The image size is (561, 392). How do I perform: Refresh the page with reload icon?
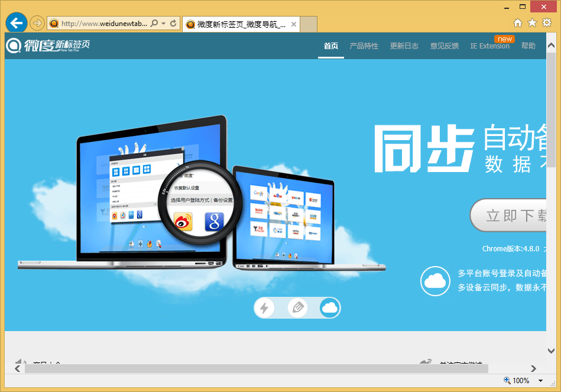tap(173, 24)
